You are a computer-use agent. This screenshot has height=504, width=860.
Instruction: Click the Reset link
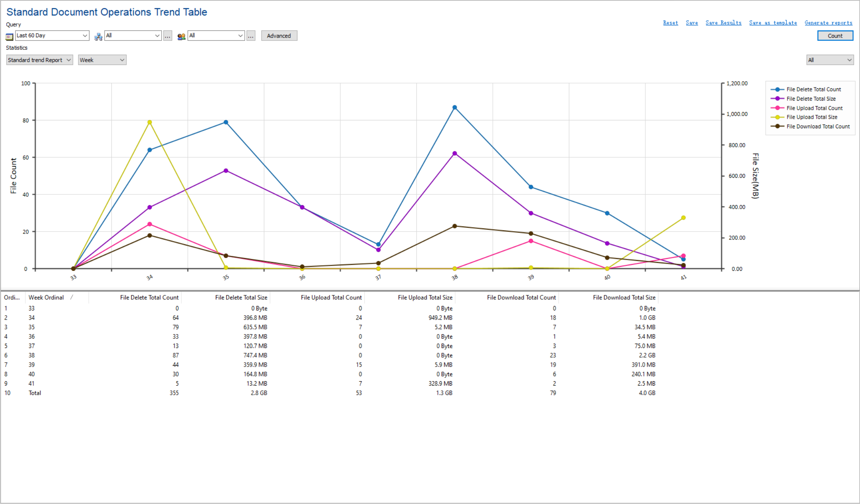click(x=670, y=23)
